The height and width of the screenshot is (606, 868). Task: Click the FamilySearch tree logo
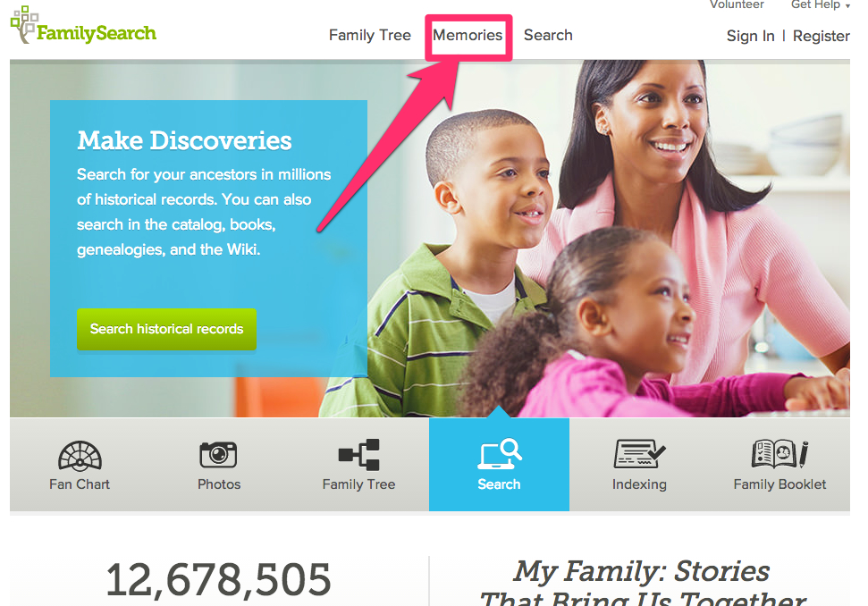coord(84,25)
